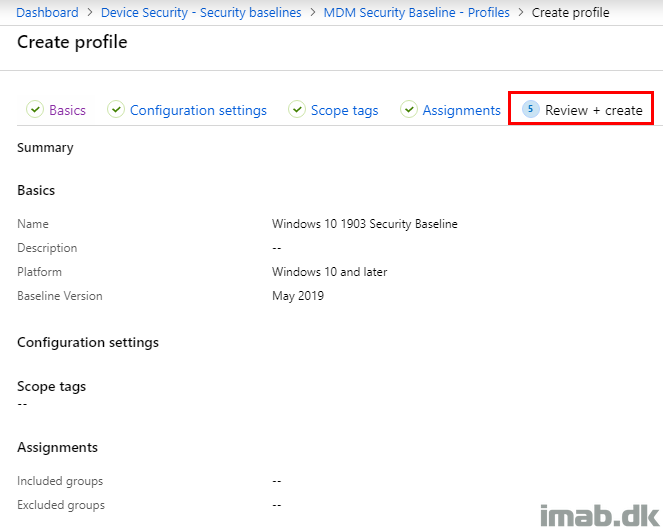Click the Assignments step checkmark icon
The width and height of the screenshot is (663, 528).
408,109
